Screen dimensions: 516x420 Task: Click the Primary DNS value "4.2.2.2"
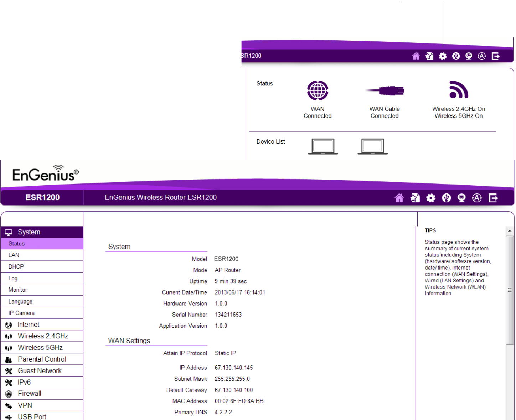pyautogui.click(x=223, y=413)
